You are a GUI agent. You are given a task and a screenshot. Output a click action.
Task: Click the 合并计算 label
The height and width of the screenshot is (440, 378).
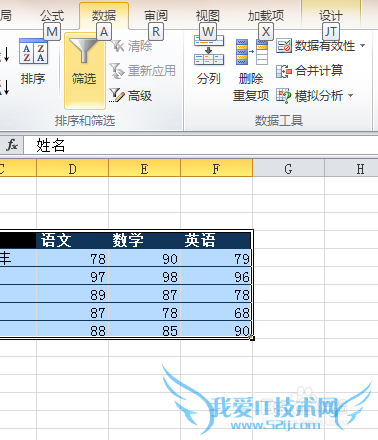pos(319,71)
